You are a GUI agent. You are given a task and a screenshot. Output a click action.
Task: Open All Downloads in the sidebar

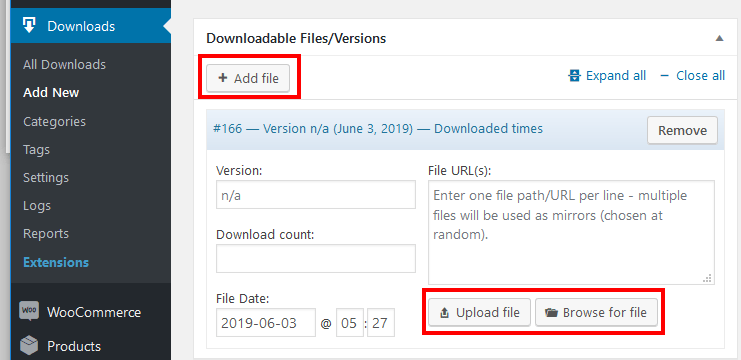pos(64,65)
